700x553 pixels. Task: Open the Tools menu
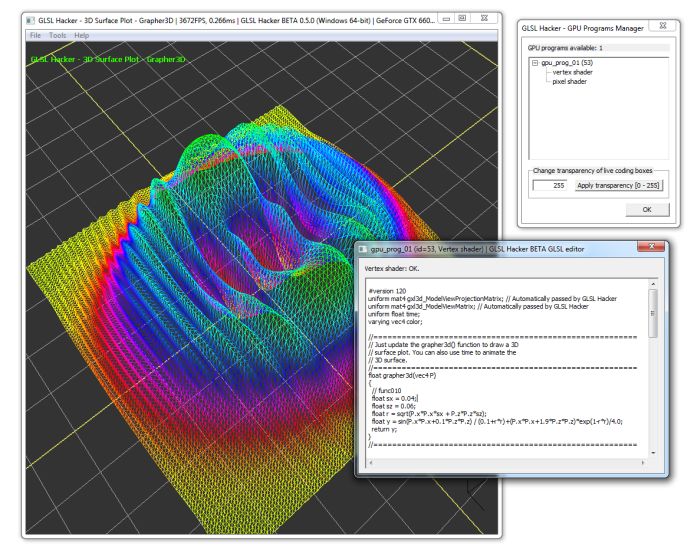pos(58,35)
